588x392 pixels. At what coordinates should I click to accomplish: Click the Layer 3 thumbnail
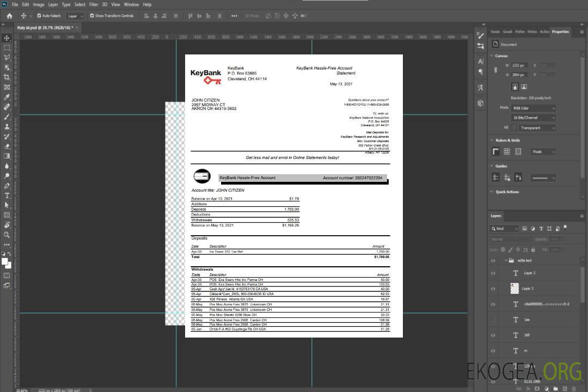point(514,289)
